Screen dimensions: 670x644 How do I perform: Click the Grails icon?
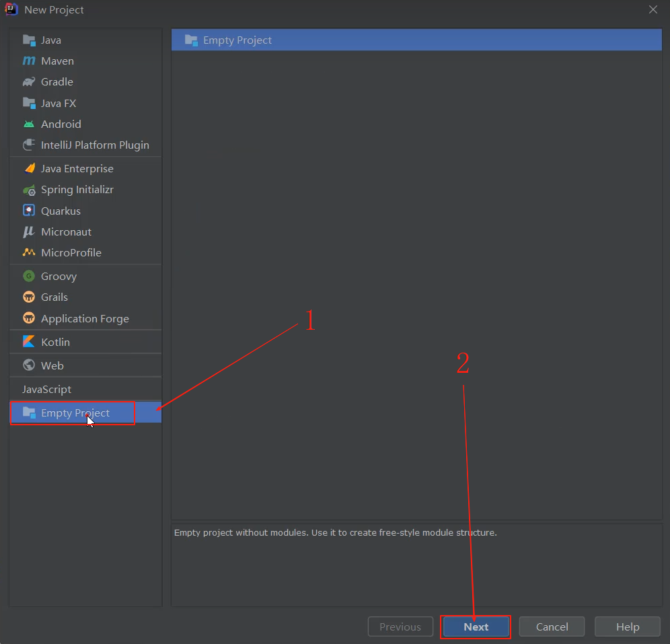click(29, 297)
